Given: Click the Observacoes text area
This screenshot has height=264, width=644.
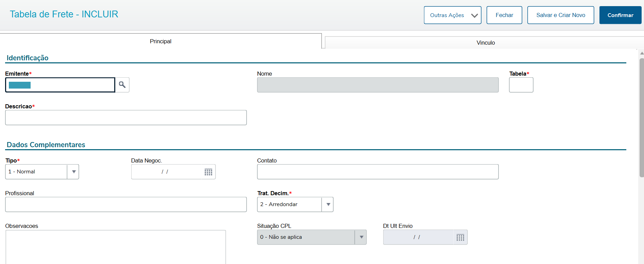Looking at the screenshot, I should click(x=116, y=247).
